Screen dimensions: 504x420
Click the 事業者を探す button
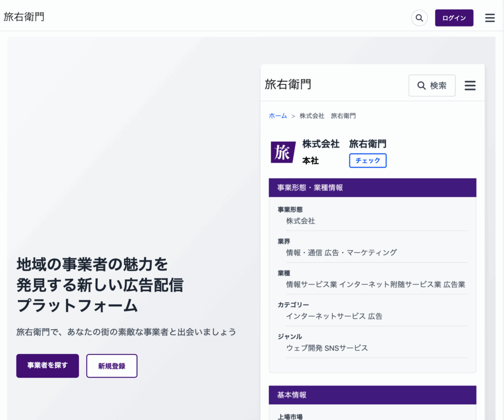47,365
